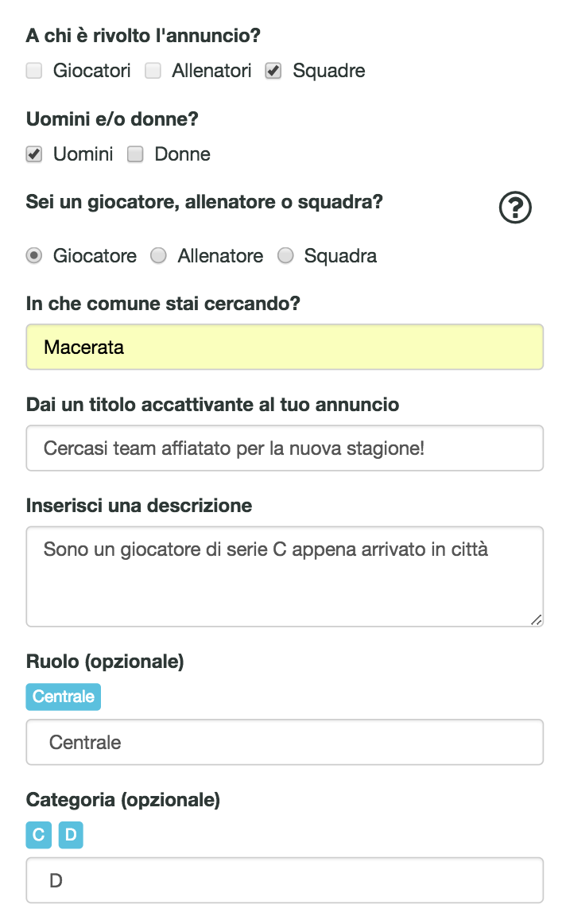This screenshot has width=562, height=924.
Task: Open the Ruolo combo box field
Action: (285, 742)
